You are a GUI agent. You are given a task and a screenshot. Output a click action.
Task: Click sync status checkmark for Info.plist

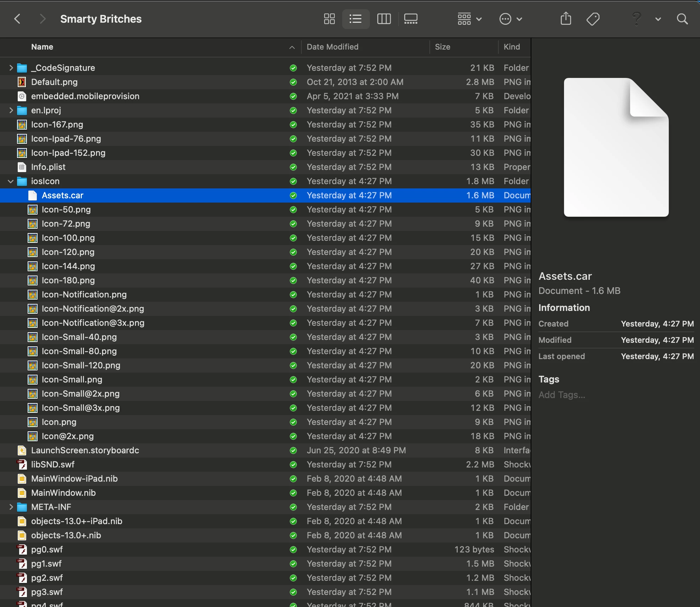pos(293,167)
